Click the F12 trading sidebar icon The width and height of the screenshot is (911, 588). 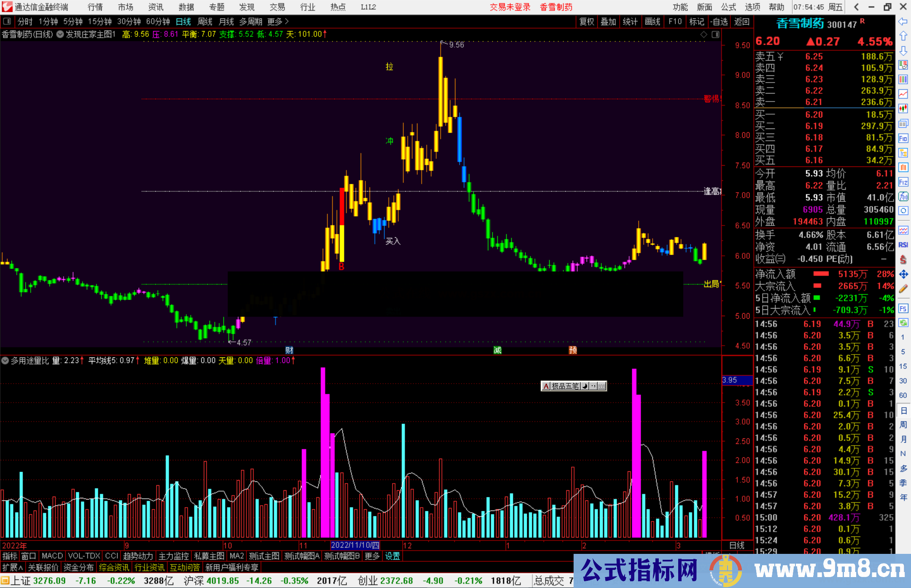[x=903, y=182]
